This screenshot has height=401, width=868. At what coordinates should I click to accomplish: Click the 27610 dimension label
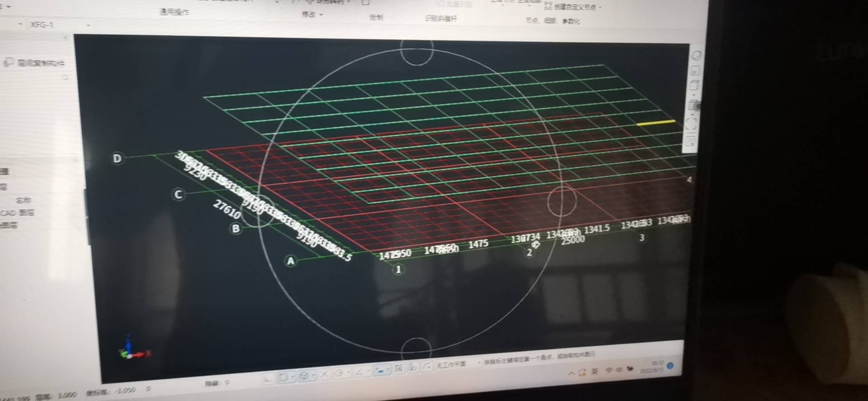point(227,209)
